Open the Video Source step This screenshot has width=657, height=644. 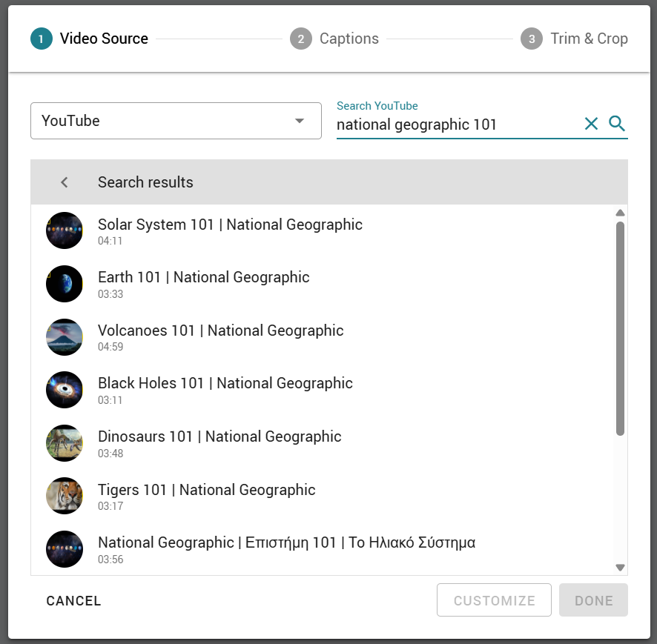tap(89, 39)
